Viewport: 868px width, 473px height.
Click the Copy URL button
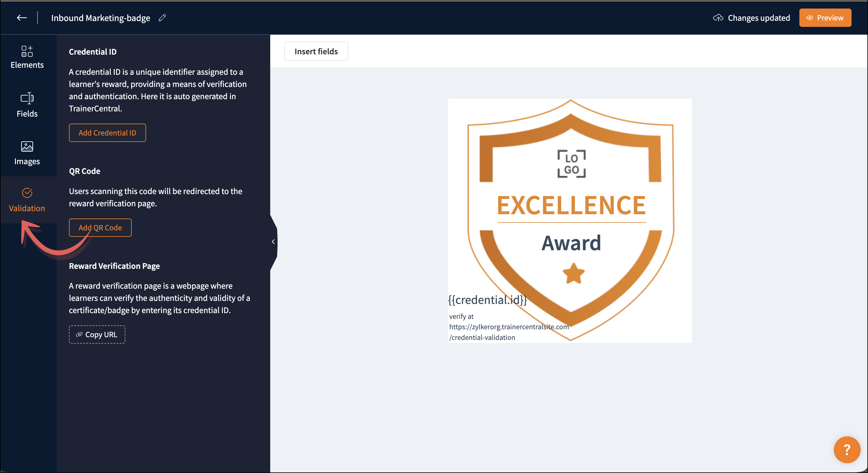(97, 334)
